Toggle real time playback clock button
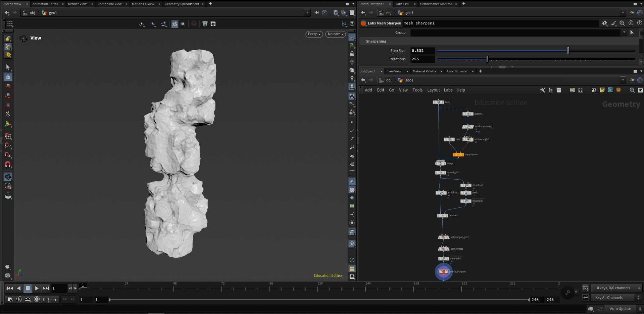 [37, 299]
